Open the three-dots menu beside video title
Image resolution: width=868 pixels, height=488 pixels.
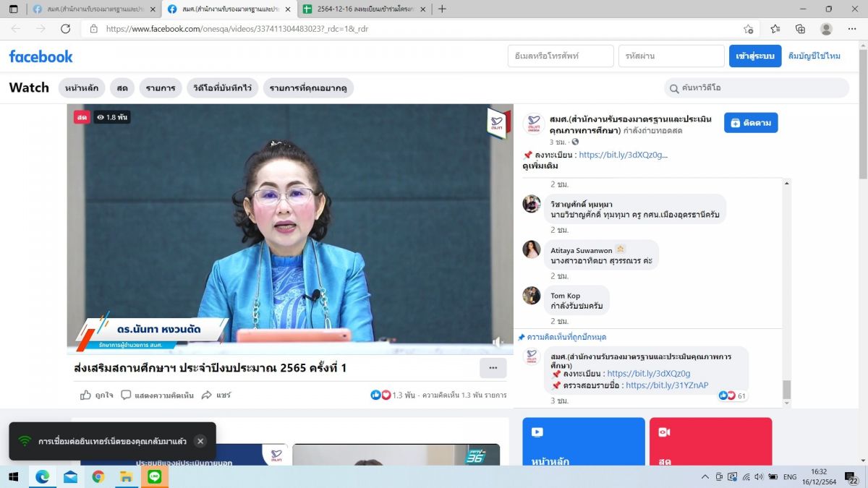point(493,368)
